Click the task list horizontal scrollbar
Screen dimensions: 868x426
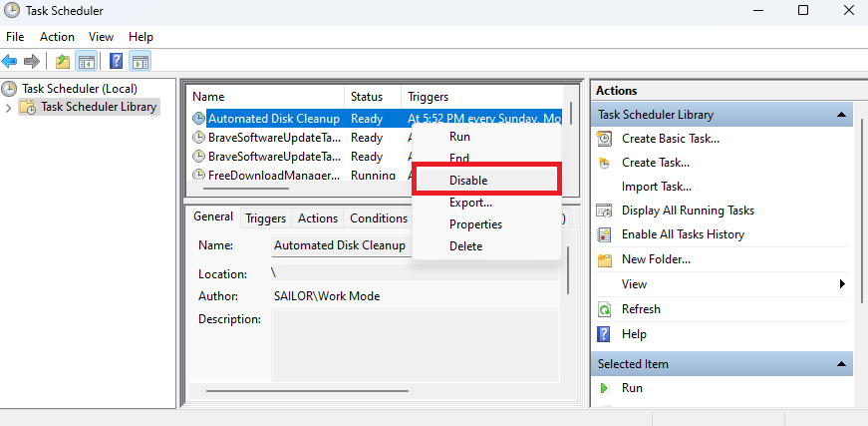click(x=246, y=189)
